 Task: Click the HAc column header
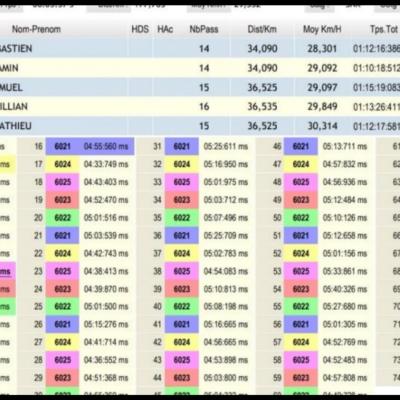[x=165, y=29]
